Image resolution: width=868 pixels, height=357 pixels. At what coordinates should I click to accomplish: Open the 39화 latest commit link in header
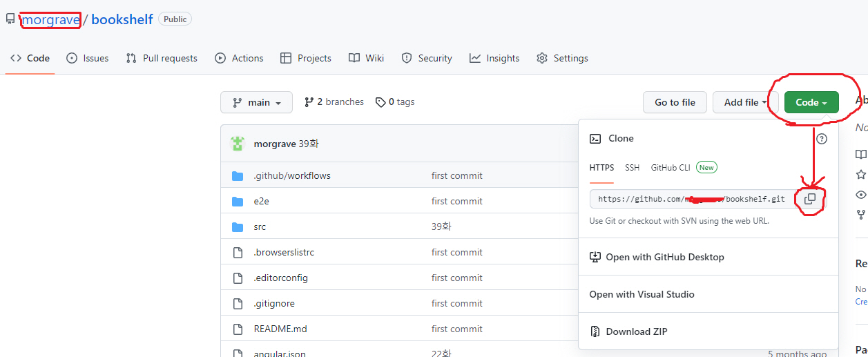pyautogui.click(x=309, y=144)
